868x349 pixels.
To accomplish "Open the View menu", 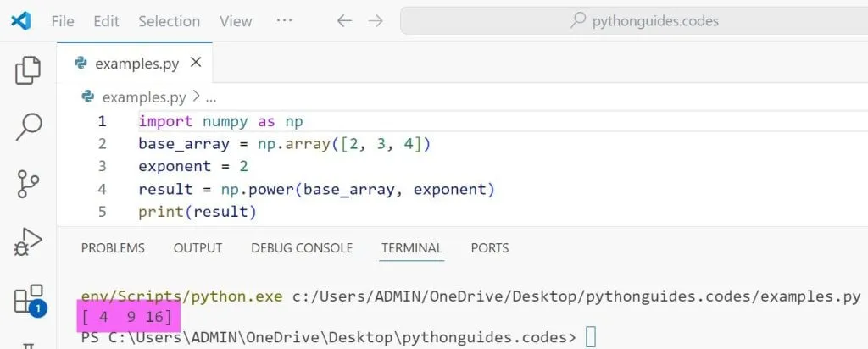I will click(236, 21).
